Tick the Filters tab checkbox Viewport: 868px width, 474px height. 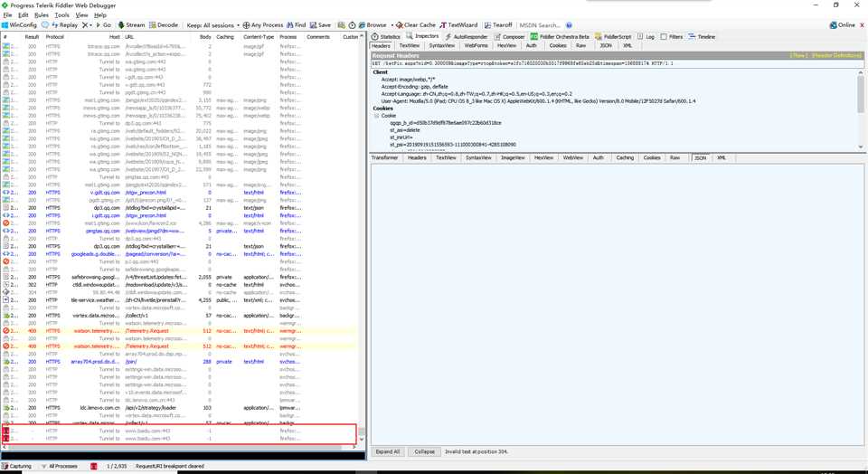tap(664, 36)
